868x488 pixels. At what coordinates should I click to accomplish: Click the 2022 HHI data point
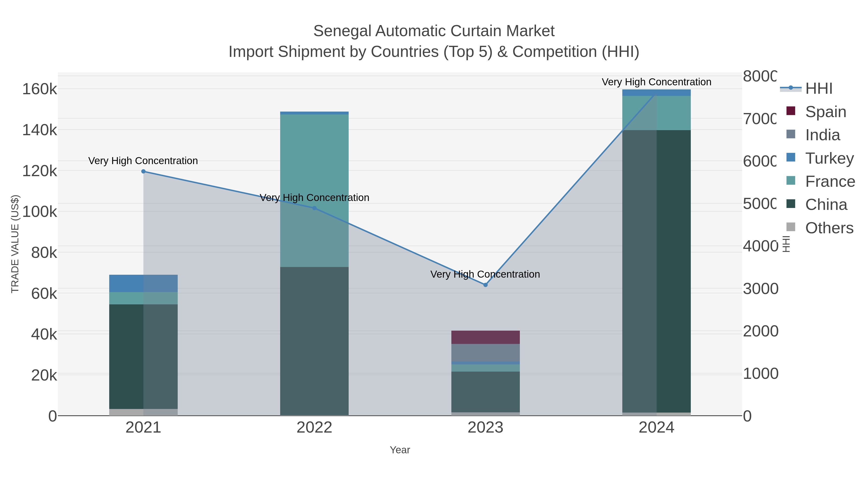point(314,208)
